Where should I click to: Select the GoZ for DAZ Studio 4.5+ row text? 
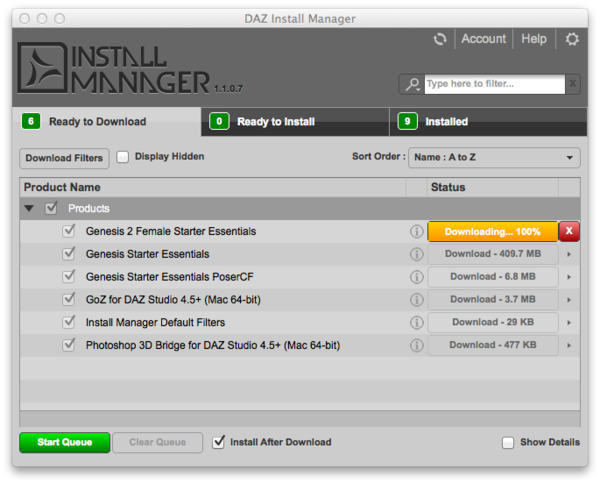tap(173, 300)
